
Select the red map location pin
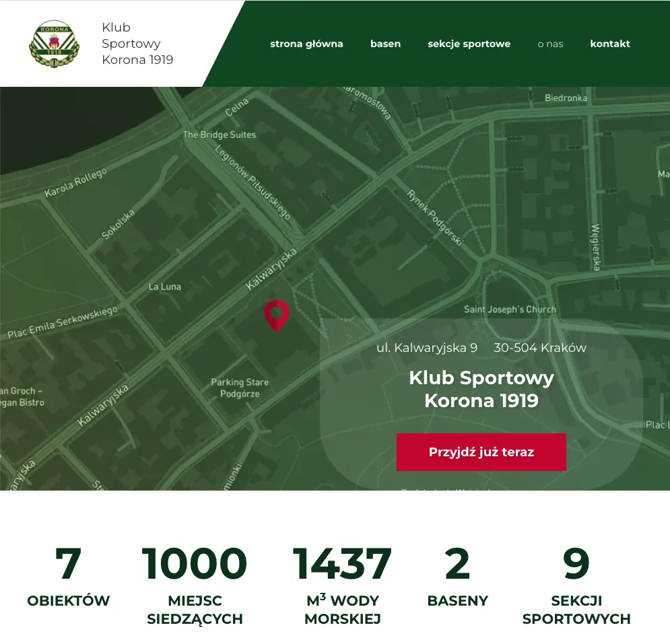point(278,316)
